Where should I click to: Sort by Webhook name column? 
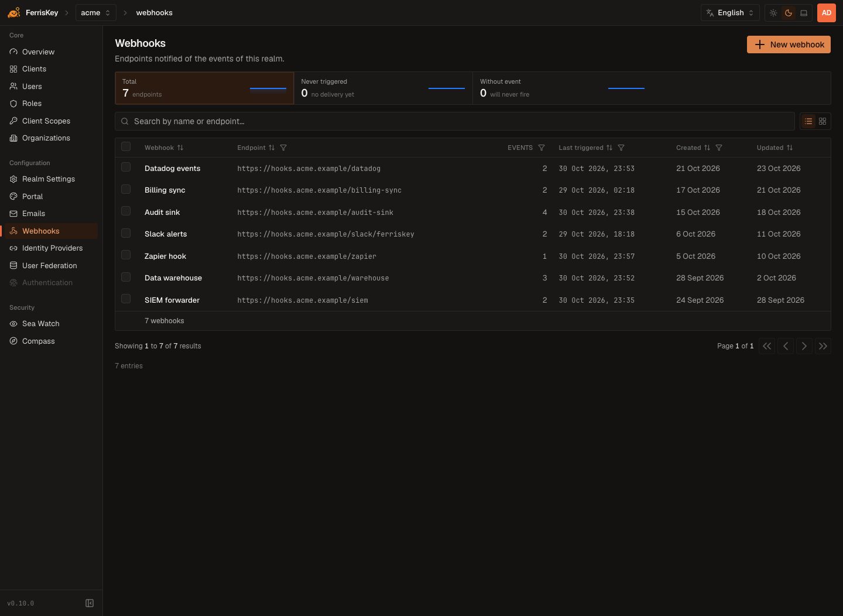coord(180,148)
